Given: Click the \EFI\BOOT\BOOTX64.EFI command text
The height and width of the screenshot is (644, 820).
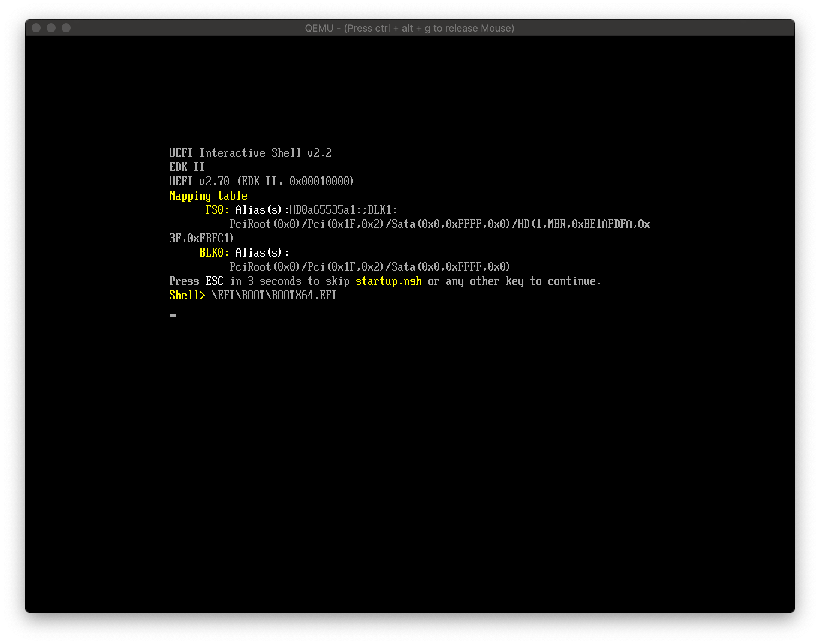Looking at the screenshot, I should coord(274,295).
